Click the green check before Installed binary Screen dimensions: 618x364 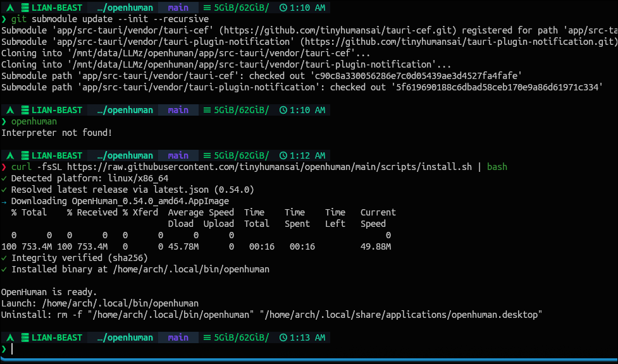coord(4,269)
